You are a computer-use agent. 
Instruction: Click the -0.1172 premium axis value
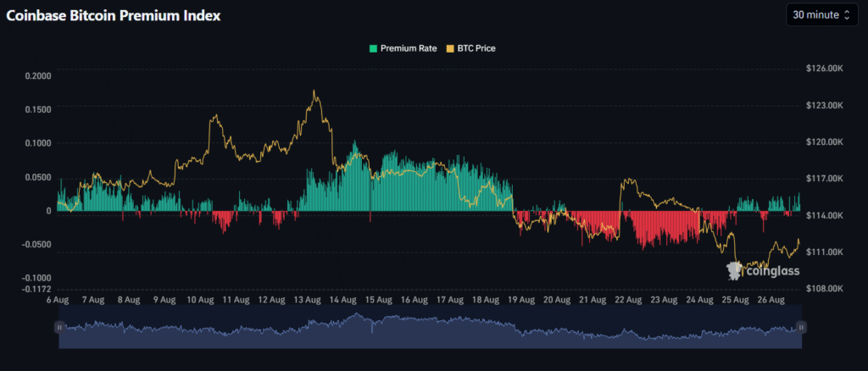(36, 289)
